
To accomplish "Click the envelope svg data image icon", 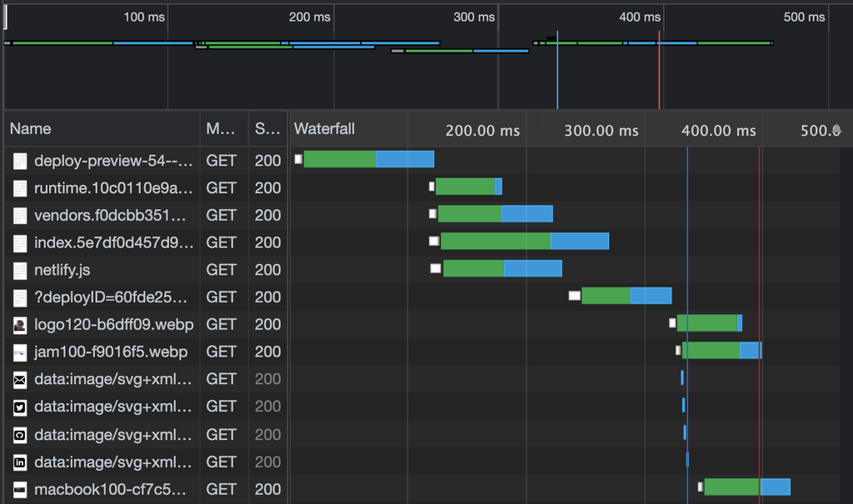I will (20, 380).
